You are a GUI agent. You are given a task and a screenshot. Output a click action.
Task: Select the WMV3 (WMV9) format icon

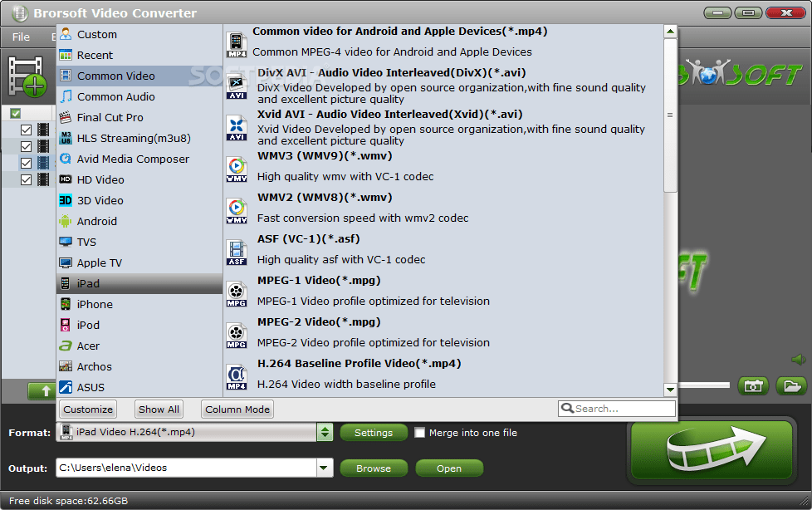237,169
